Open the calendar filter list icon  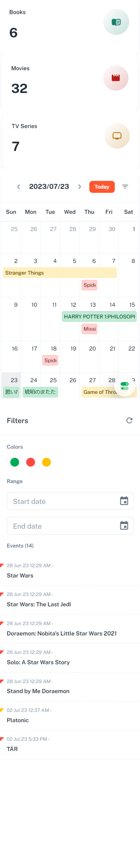[125, 187]
